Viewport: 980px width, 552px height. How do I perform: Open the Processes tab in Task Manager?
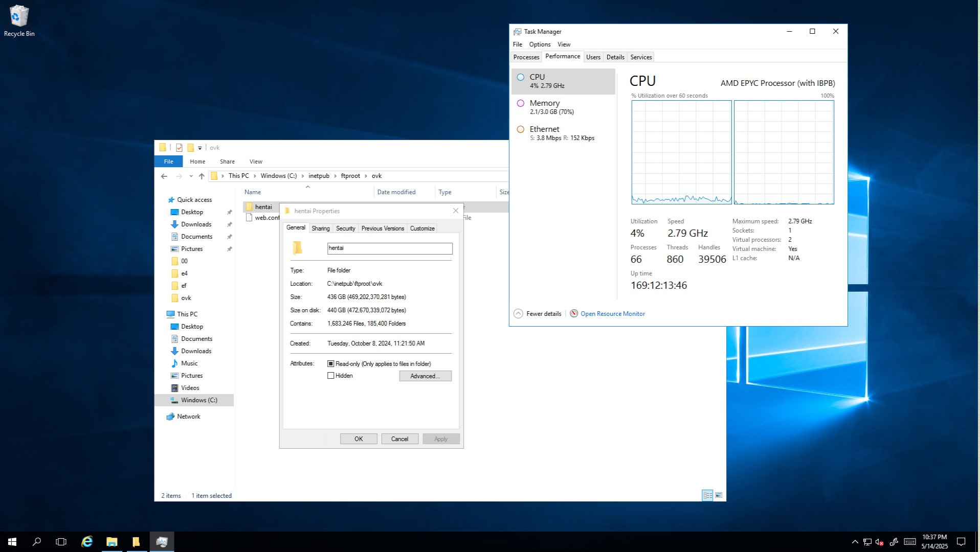[x=526, y=57]
